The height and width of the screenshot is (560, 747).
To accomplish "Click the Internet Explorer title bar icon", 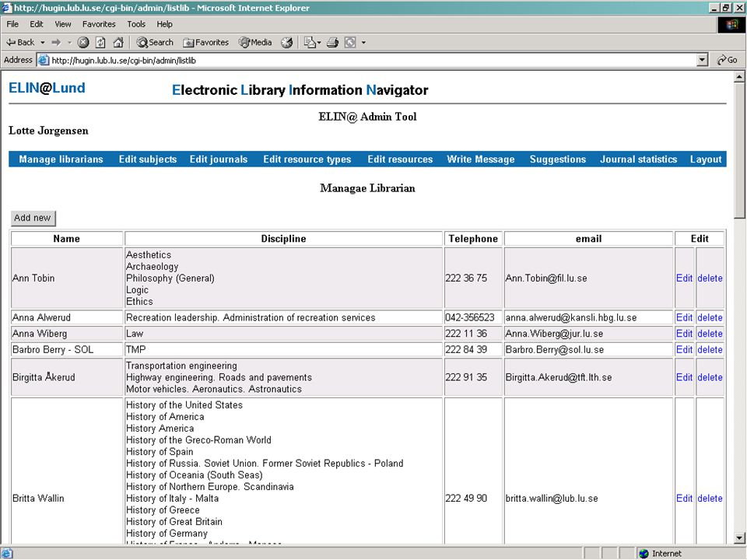I will 6,8.
